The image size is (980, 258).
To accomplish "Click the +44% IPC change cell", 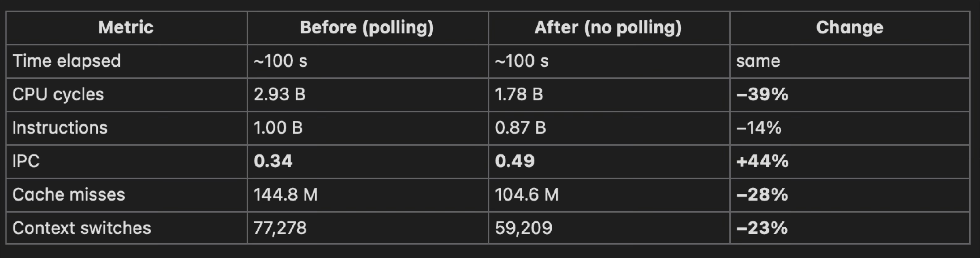I will point(762,161).
